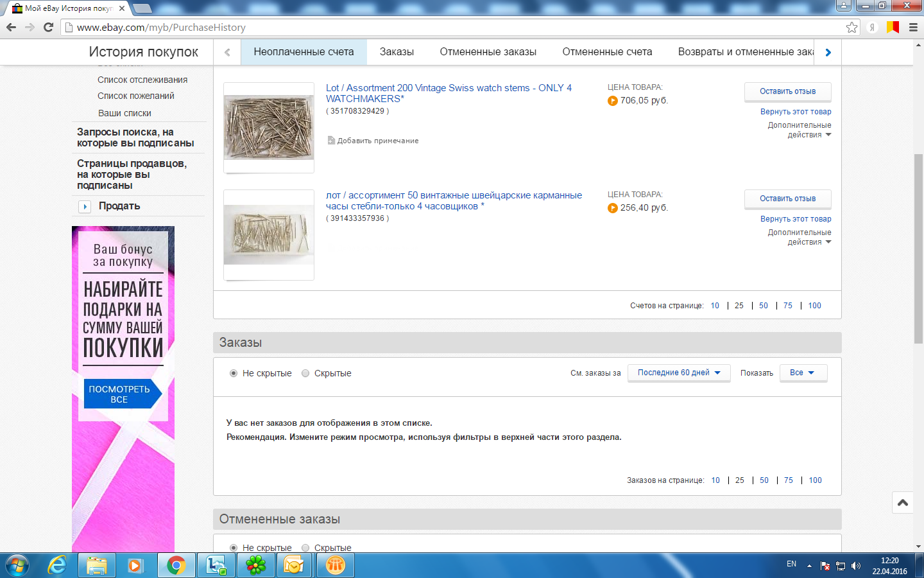Viewport: 924px width, 578px height.
Task: Open the Chrome menu hamburger icon
Action: [x=913, y=27]
